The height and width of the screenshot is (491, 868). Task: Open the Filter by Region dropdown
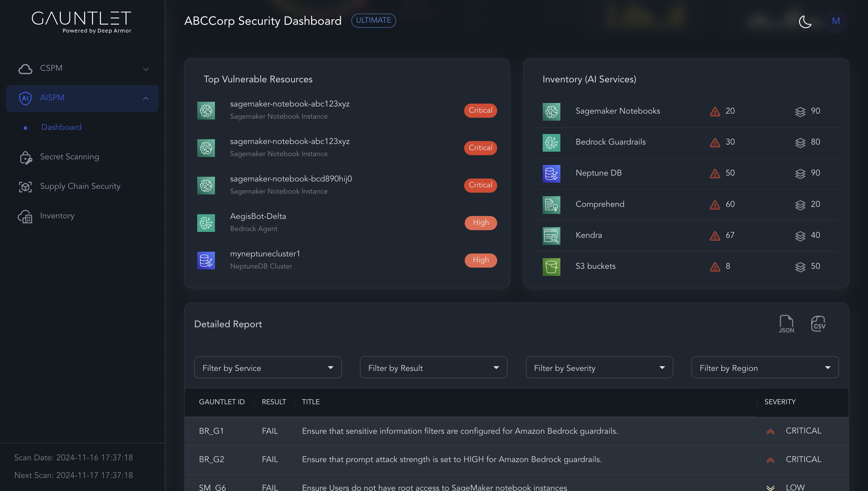click(x=765, y=368)
